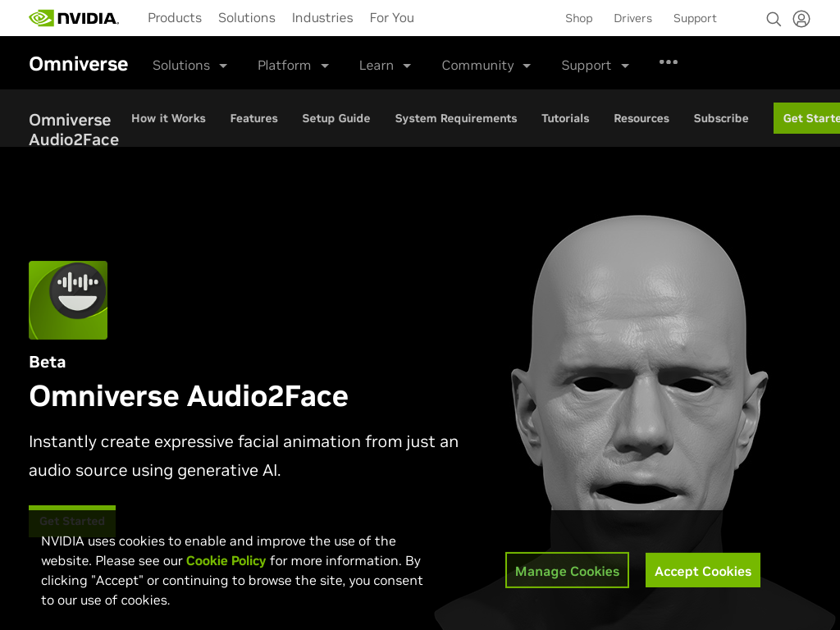Image resolution: width=840 pixels, height=630 pixels.
Task: Jump to the Setup Guide section
Action: pyautogui.click(x=336, y=118)
